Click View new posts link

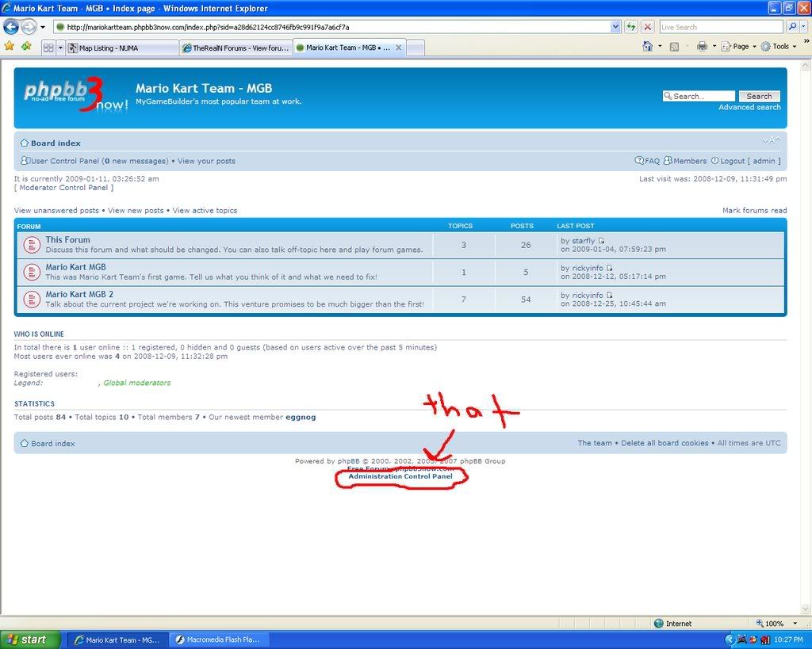(x=136, y=211)
